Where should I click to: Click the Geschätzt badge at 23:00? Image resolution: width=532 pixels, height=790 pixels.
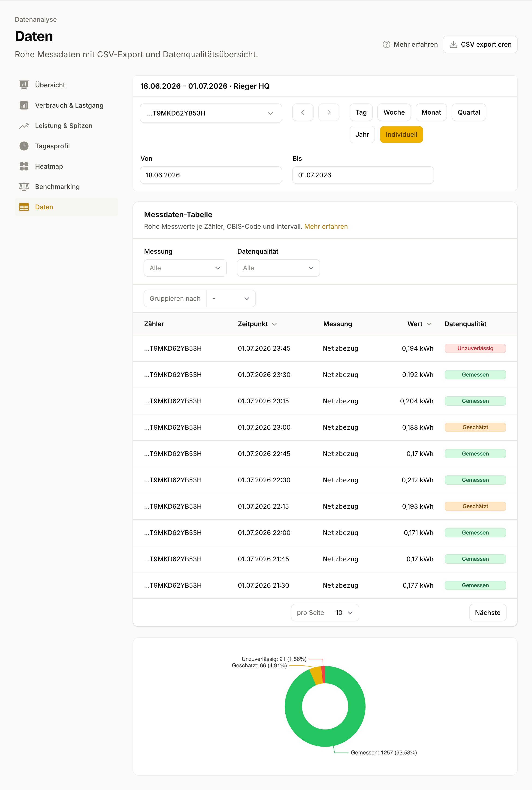[475, 427]
